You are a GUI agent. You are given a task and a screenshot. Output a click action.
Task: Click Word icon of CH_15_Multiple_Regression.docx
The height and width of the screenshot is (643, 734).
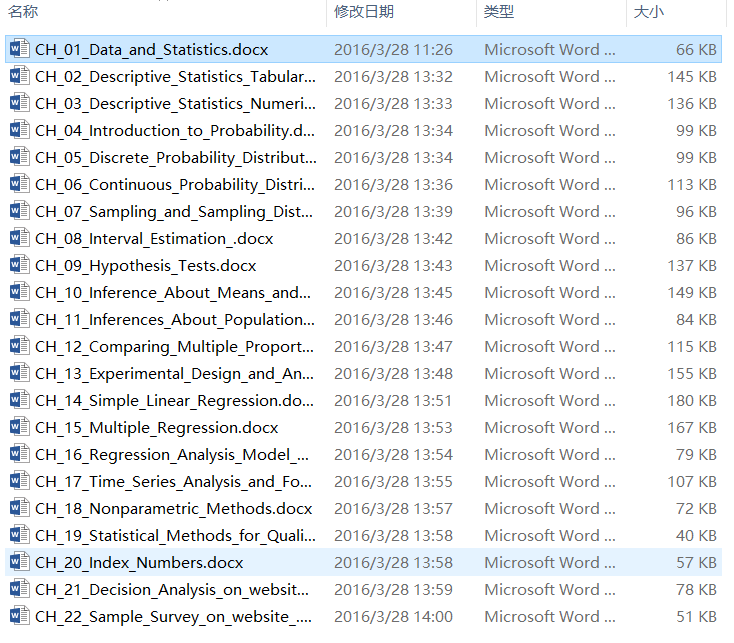[x=20, y=427]
